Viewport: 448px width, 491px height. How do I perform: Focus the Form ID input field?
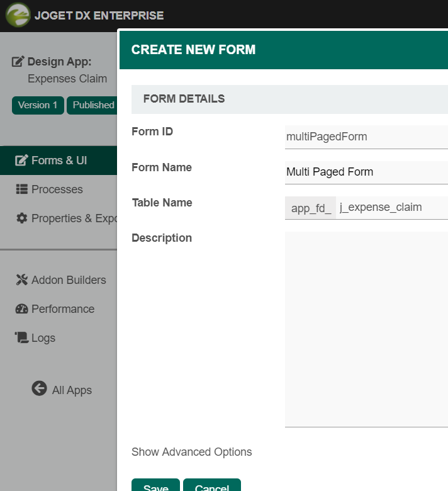[x=366, y=137]
